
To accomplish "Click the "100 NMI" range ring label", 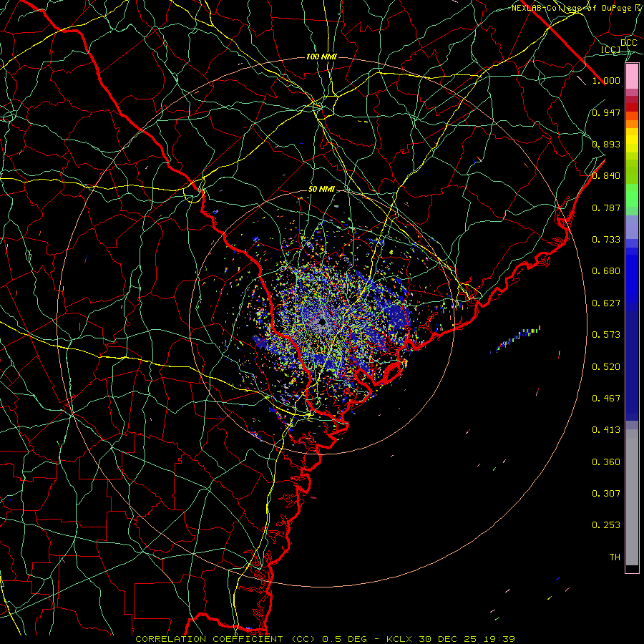I will (321, 57).
